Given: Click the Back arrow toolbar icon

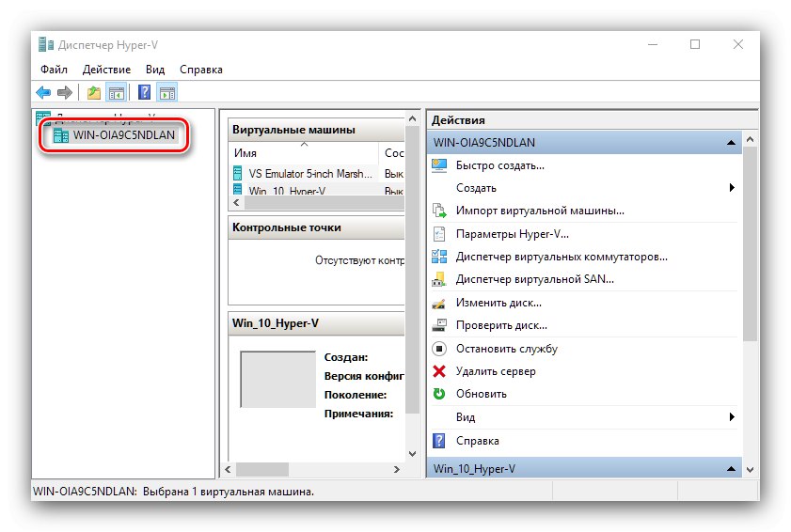Looking at the screenshot, I should click(43, 92).
